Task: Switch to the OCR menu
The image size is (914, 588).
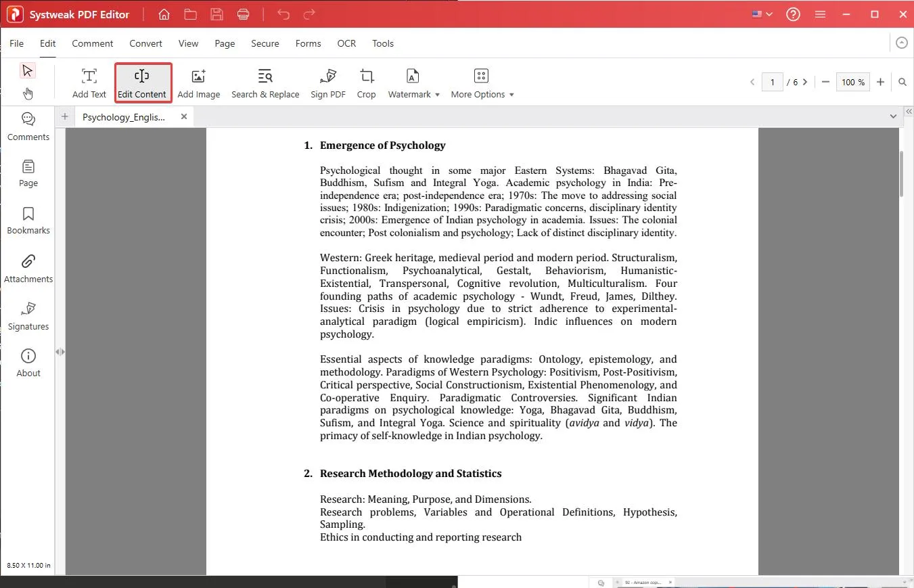Action: pyautogui.click(x=346, y=43)
